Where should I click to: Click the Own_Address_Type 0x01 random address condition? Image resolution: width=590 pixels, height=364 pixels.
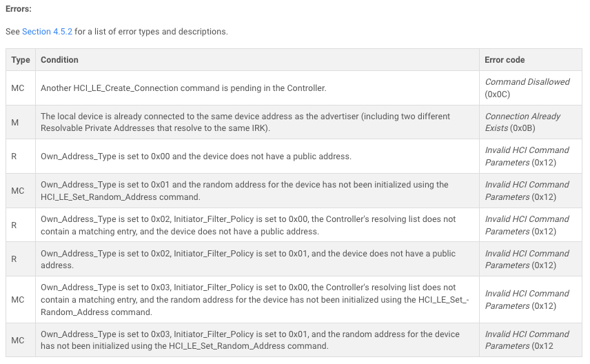(x=245, y=191)
